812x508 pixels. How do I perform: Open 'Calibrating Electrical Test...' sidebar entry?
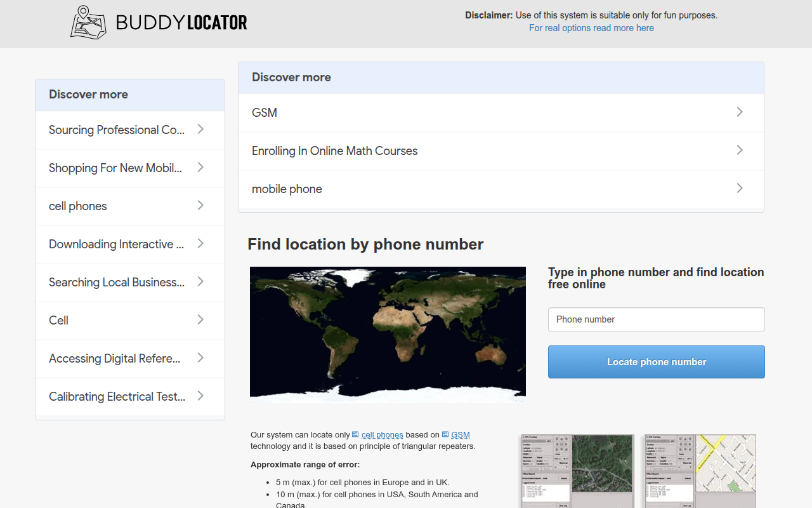coord(130,396)
